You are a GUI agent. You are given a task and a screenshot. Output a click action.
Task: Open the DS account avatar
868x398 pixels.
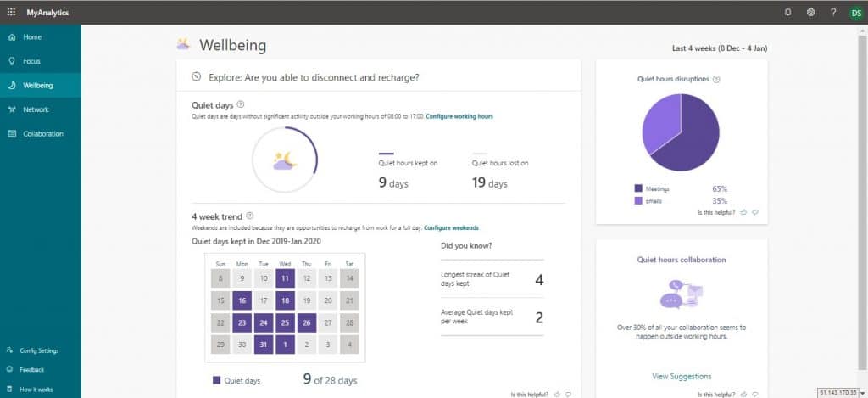(x=854, y=12)
